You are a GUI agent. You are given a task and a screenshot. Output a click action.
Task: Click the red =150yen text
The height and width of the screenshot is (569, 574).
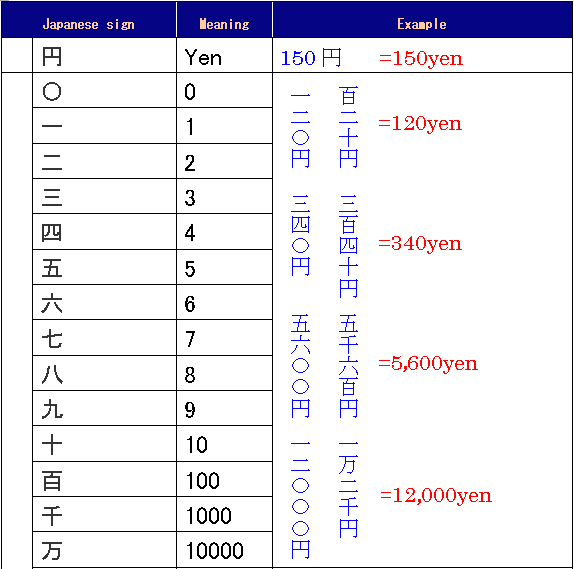(421, 59)
